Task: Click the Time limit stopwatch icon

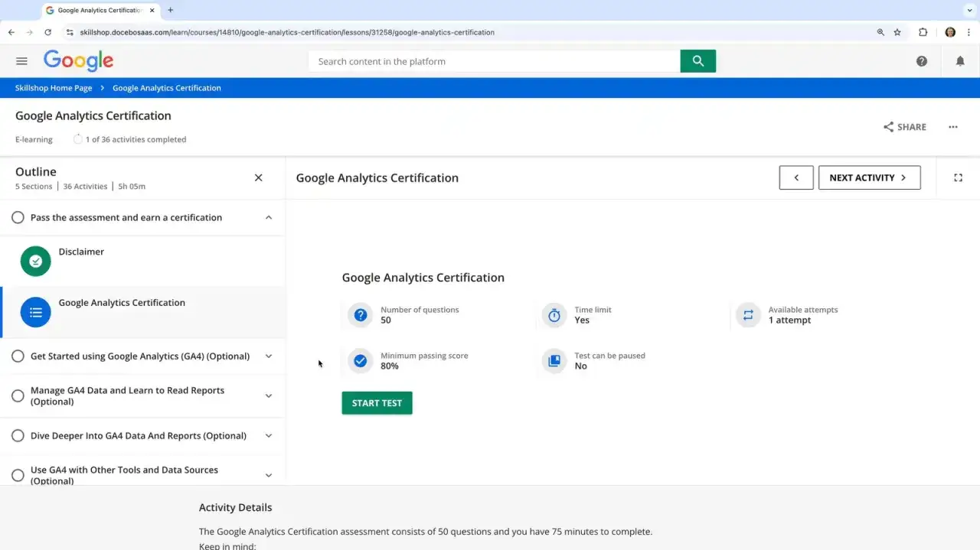Action: 554,314
